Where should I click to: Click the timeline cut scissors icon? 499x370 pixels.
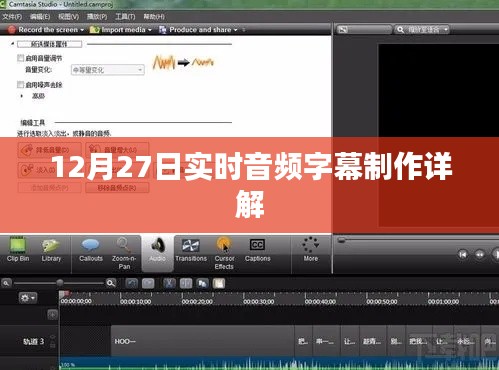click(x=169, y=283)
